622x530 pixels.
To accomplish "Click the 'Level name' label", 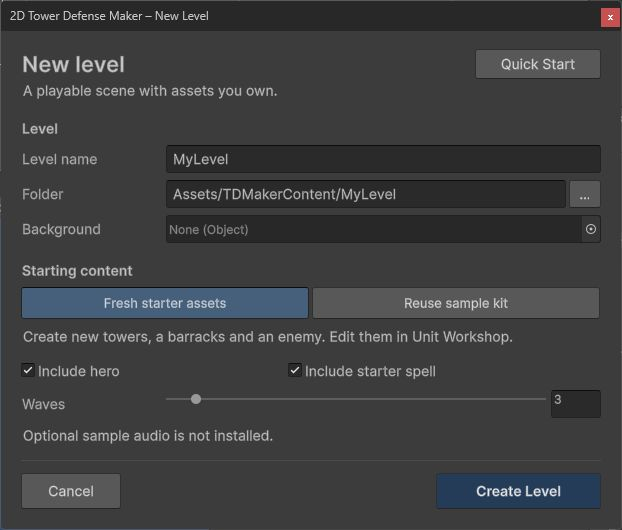I will (x=60, y=159).
